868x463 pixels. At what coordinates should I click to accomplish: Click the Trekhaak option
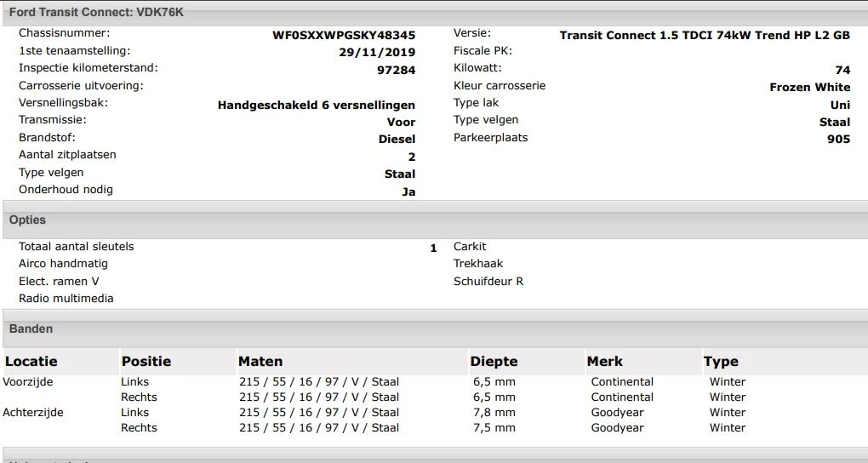tap(478, 264)
